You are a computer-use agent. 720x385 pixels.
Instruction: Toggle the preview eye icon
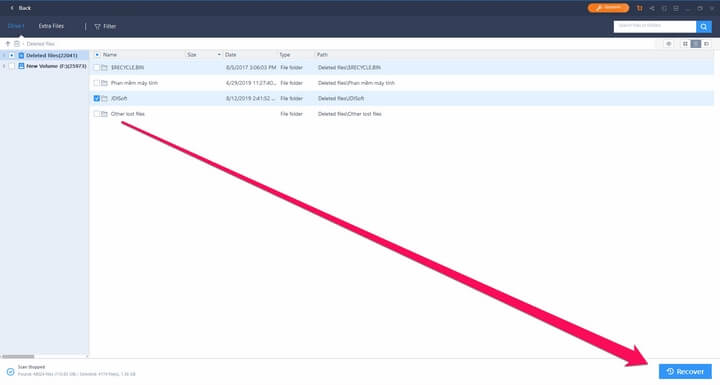click(669, 44)
